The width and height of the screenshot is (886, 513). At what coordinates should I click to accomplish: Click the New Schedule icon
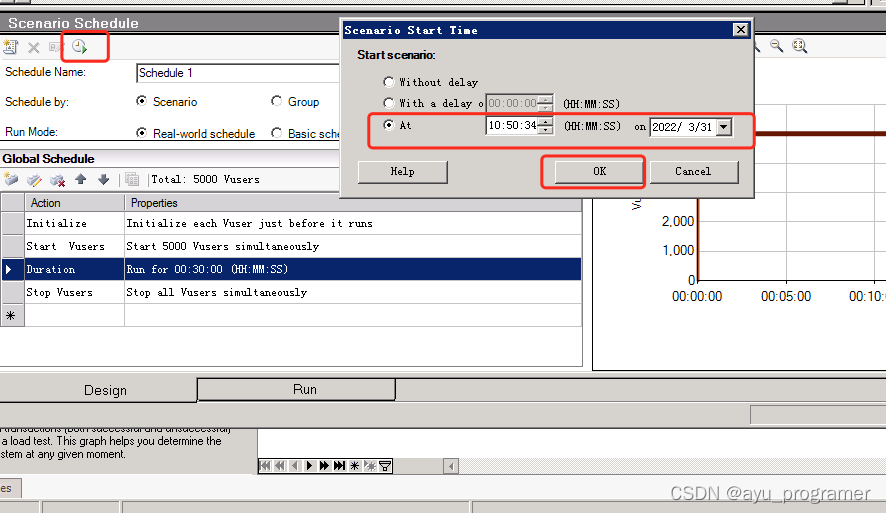coord(11,47)
